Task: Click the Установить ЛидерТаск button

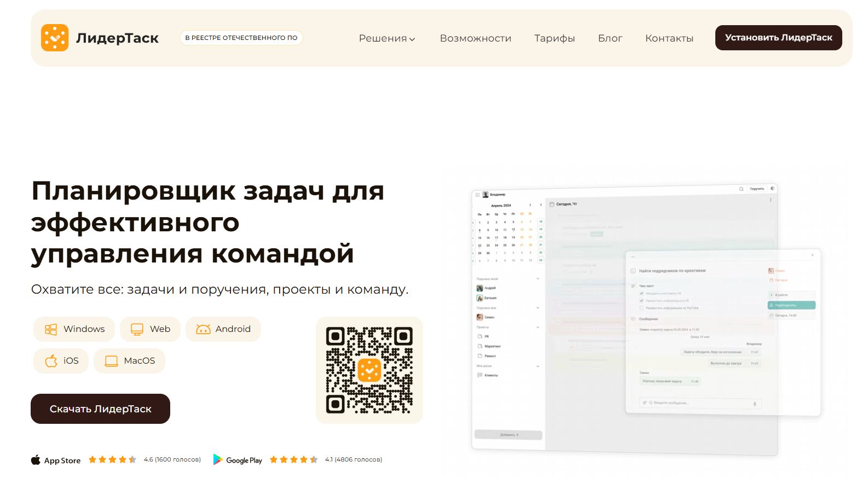Action: [778, 38]
